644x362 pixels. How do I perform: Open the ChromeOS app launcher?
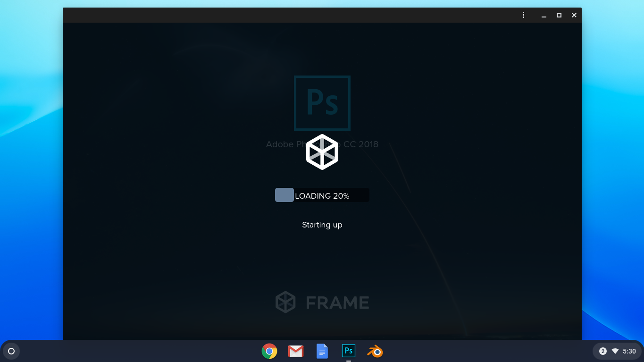[11, 351]
